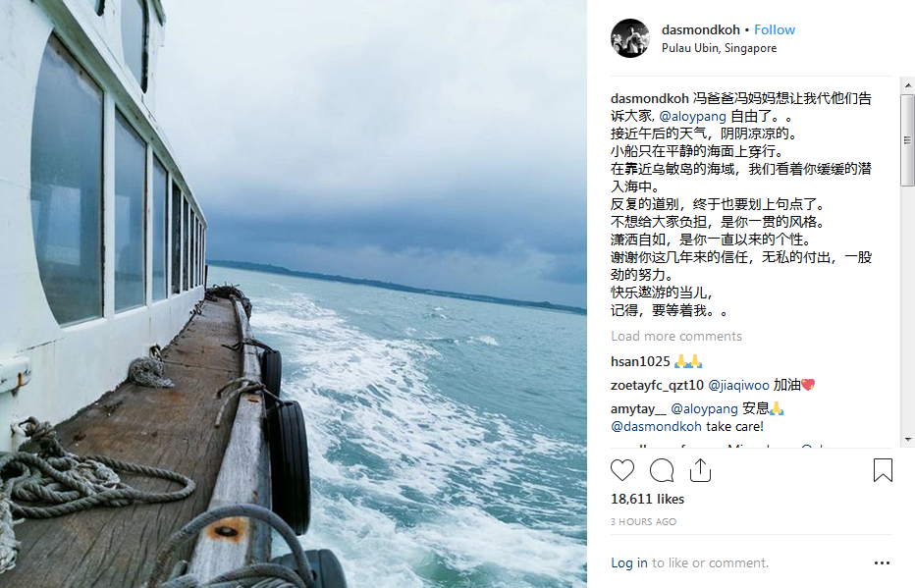Image resolution: width=915 pixels, height=588 pixels.
Task: Click the Log in link
Action: click(629, 562)
